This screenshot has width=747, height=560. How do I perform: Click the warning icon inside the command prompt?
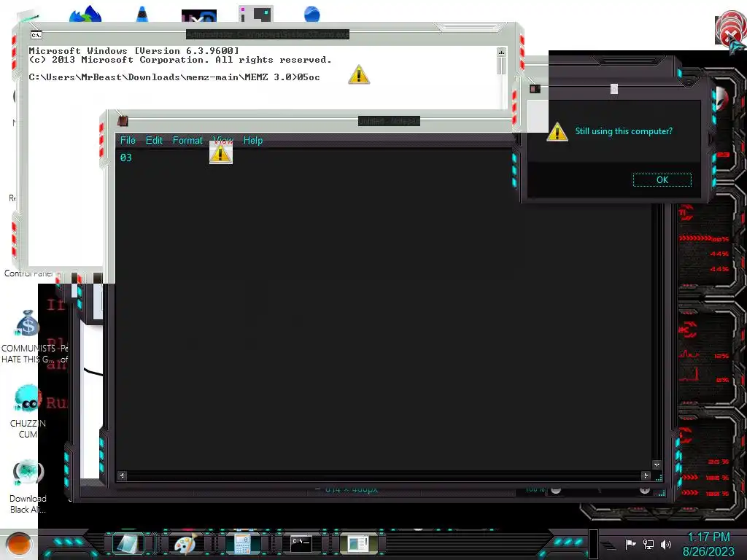[x=359, y=75]
